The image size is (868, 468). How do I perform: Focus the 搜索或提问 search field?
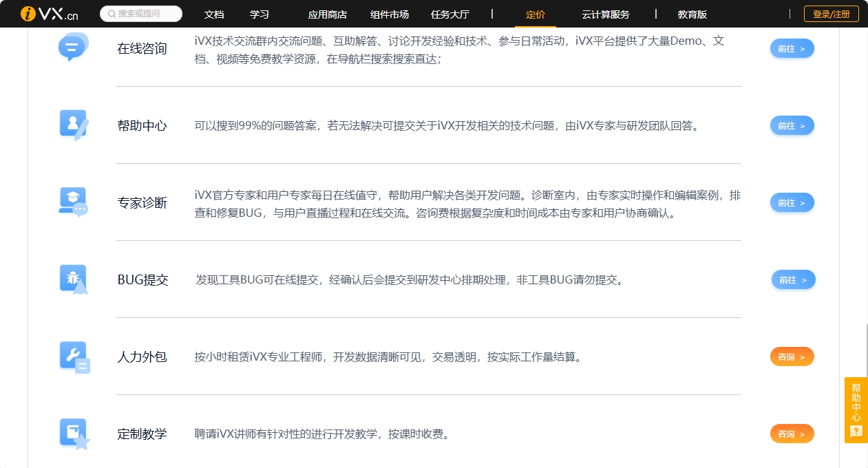coord(141,14)
